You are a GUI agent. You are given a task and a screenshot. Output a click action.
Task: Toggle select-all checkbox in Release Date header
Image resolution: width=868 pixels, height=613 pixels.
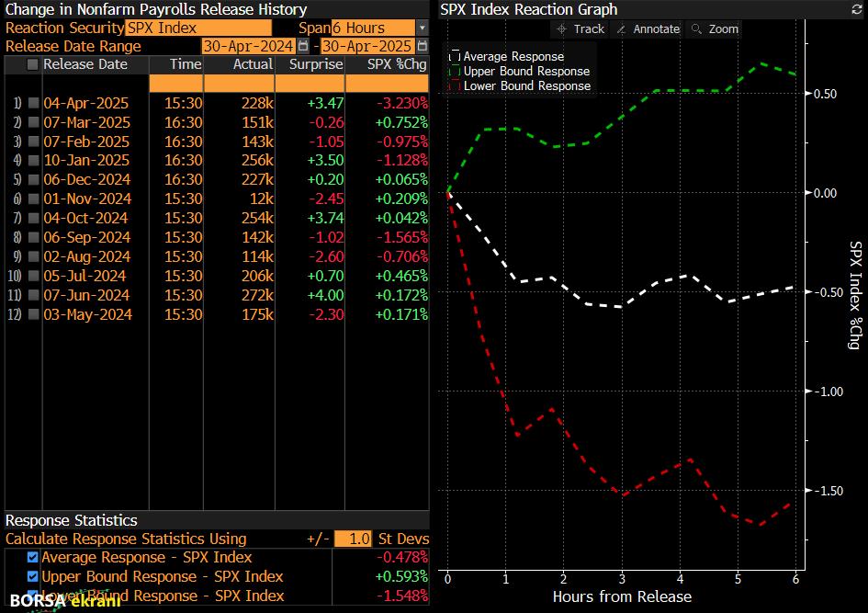33,64
